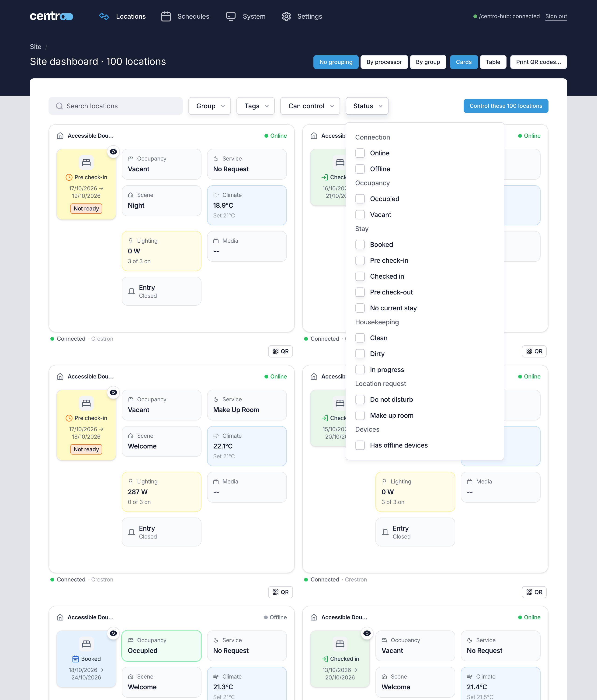Click the Centro logo

(x=51, y=16)
